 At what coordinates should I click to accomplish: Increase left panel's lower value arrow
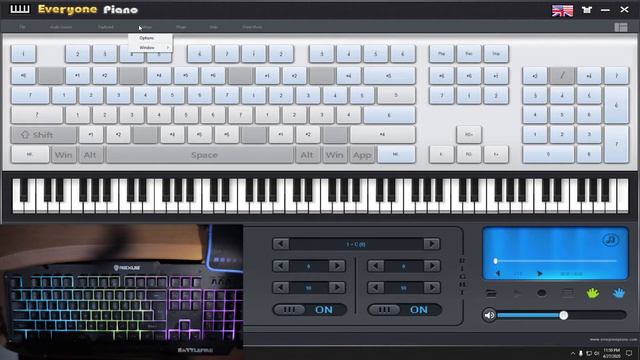(x=337, y=288)
